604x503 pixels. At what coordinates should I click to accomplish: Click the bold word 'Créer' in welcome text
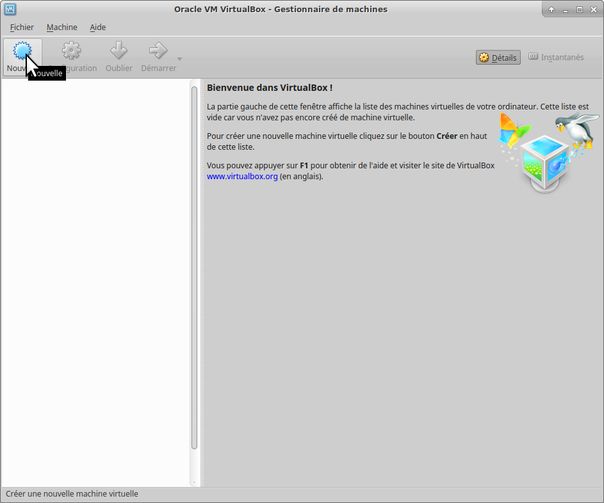pyautogui.click(x=446, y=136)
